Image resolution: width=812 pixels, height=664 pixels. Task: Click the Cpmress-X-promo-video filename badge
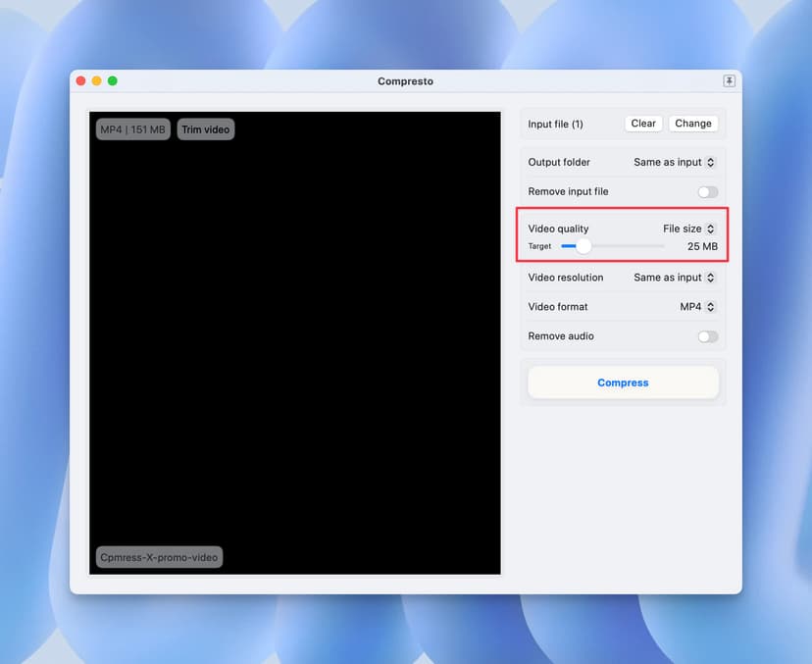158,556
